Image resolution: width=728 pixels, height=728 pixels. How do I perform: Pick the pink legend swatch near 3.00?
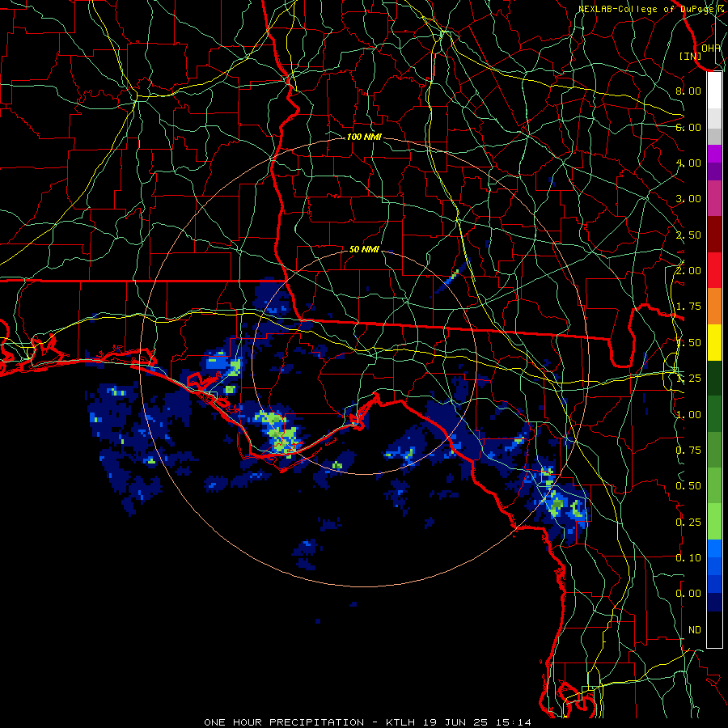[714, 199]
